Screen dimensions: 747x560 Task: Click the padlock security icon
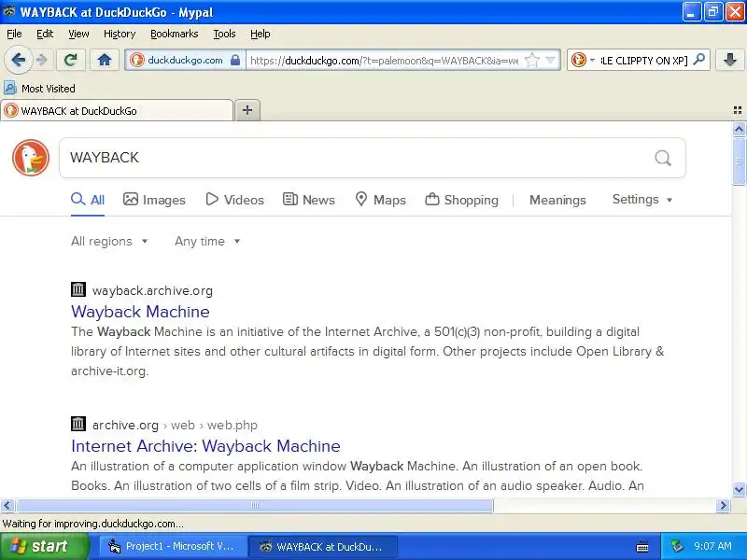pyautogui.click(x=235, y=61)
